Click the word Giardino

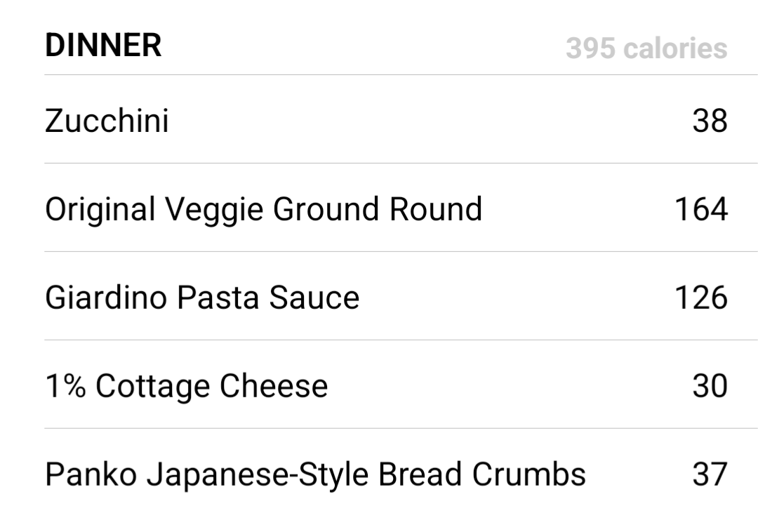tap(107, 297)
